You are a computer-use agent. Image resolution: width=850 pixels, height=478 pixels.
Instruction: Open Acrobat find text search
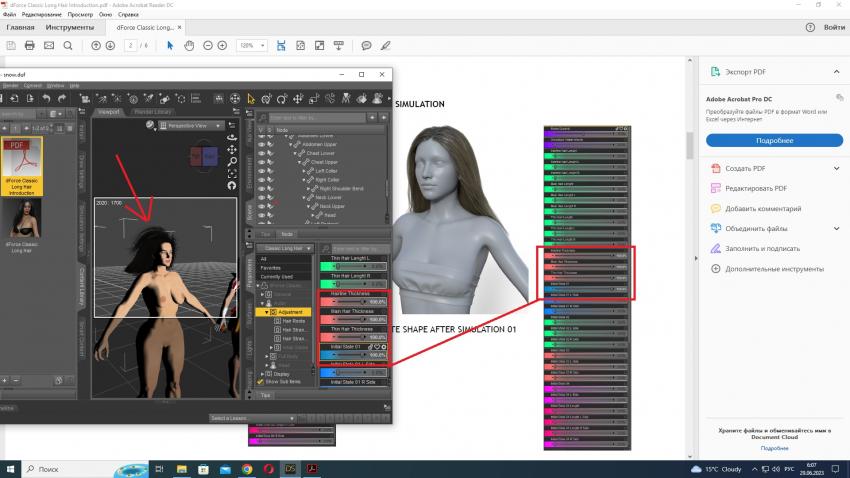68,46
